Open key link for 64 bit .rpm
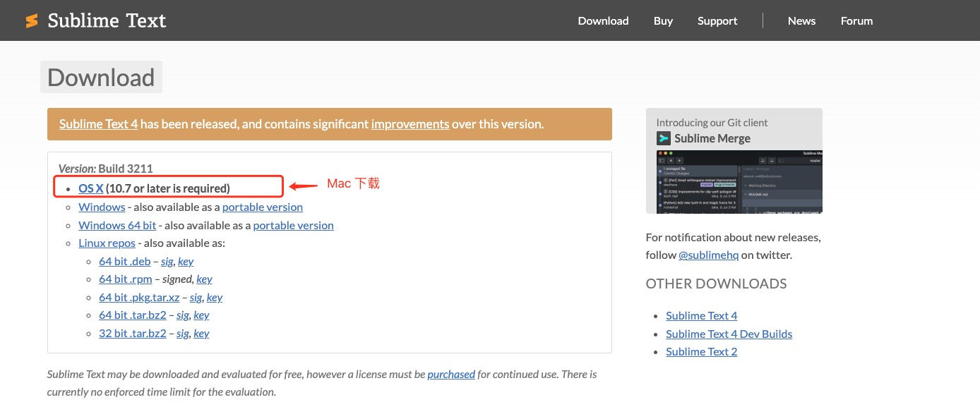 click(x=204, y=279)
